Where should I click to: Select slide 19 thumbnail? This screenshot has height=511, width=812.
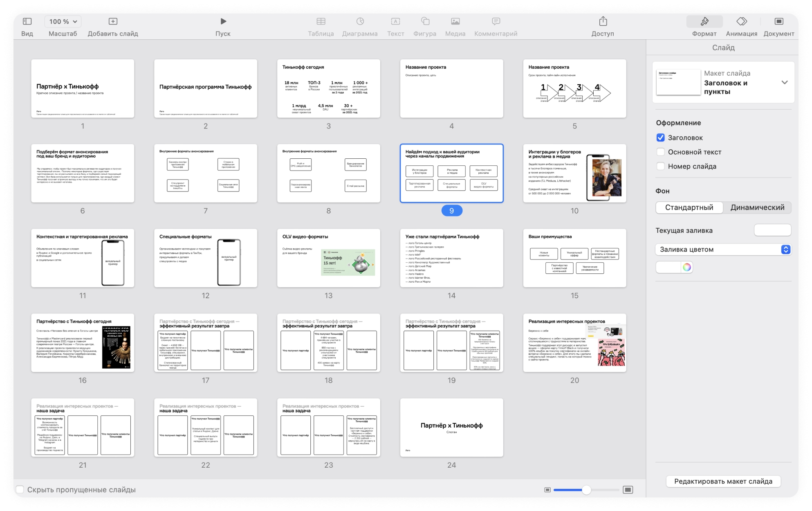(x=451, y=343)
